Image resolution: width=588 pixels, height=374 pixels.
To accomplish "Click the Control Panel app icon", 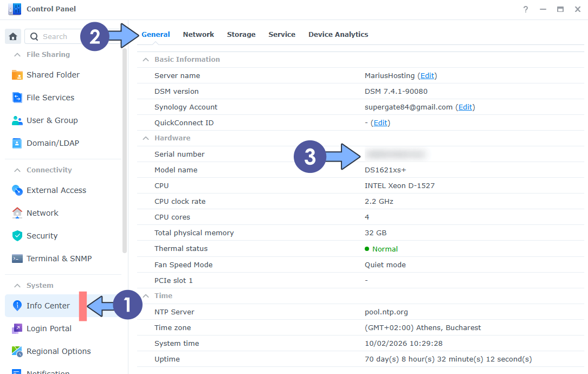I will click(15, 9).
